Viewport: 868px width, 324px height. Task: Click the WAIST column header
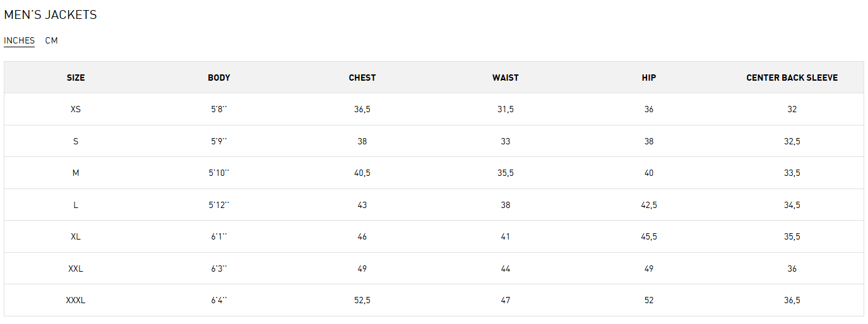[x=506, y=78]
